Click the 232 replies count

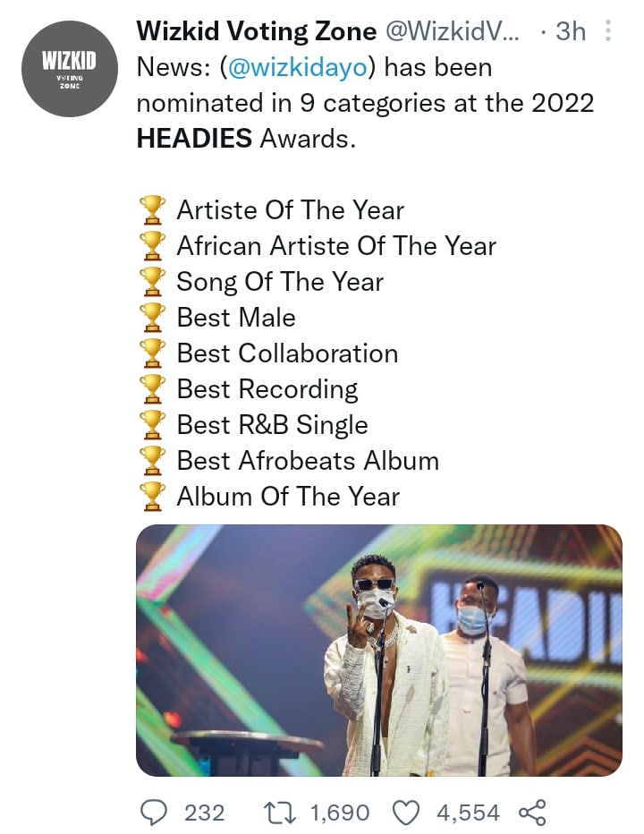tap(204, 812)
